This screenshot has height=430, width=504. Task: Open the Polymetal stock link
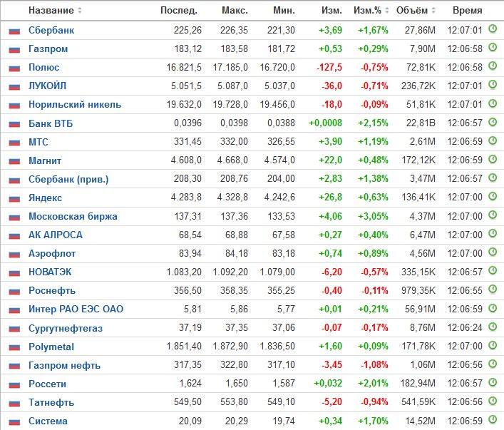click(x=51, y=347)
